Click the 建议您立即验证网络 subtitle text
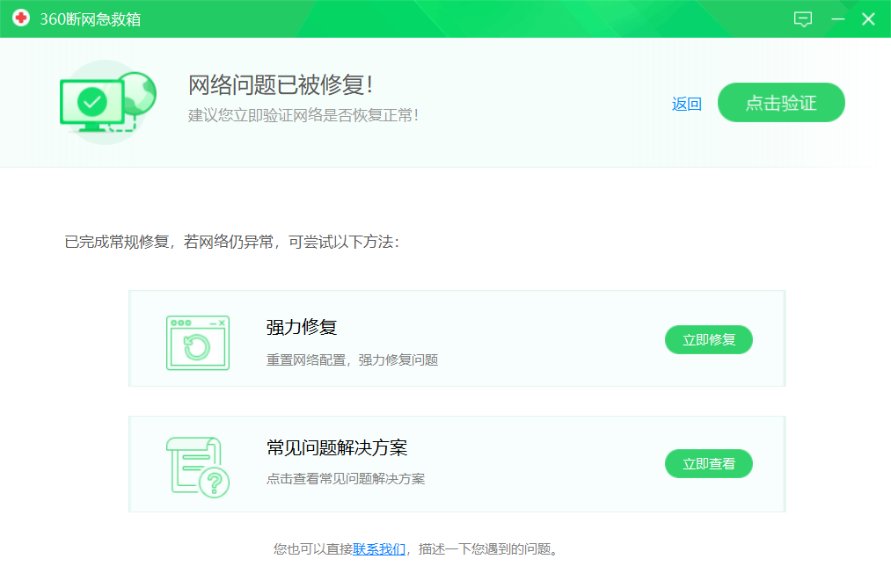The width and height of the screenshot is (891, 588). [x=303, y=115]
